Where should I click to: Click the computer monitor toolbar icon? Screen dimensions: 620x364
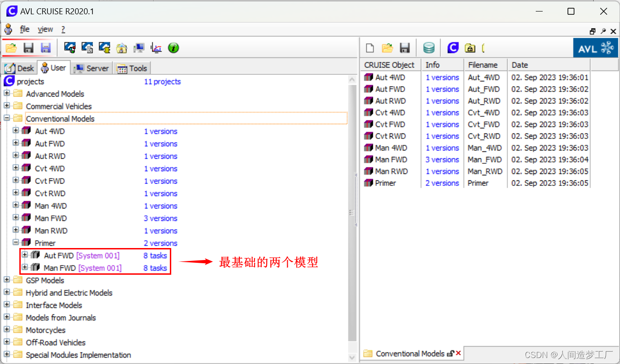(139, 47)
